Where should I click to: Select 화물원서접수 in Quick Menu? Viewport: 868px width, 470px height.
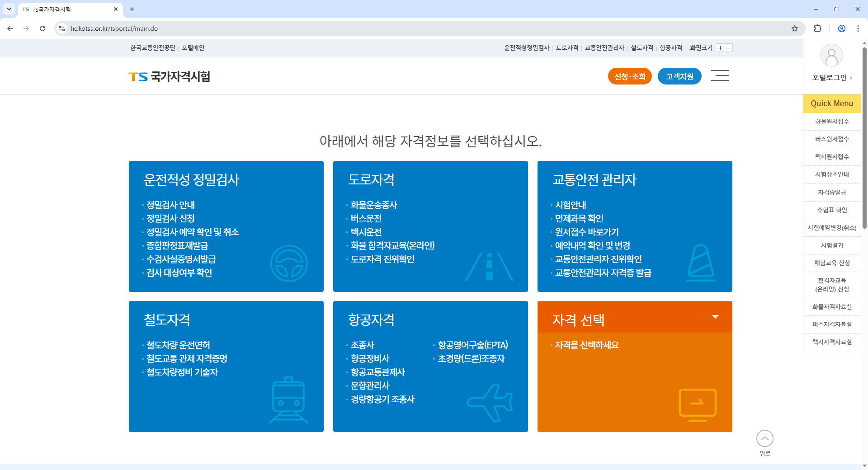tap(832, 122)
